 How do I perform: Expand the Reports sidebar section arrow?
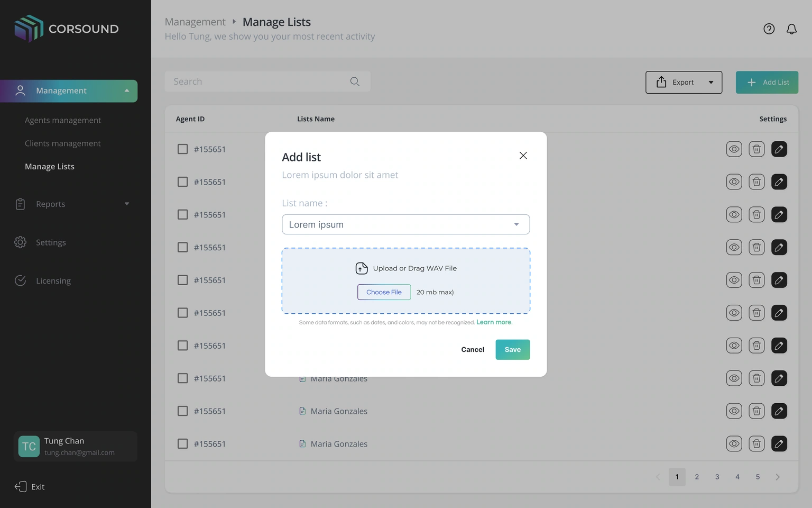coord(127,204)
